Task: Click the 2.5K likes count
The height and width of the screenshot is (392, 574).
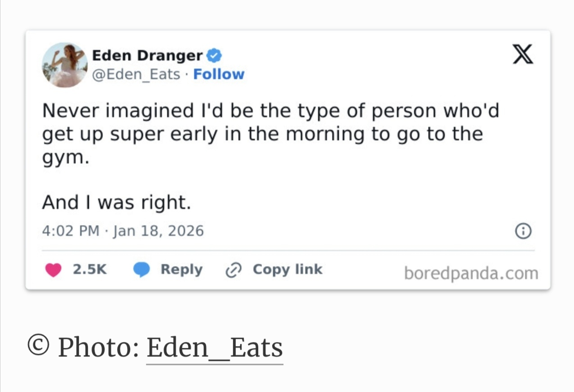Action: point(90,269)
